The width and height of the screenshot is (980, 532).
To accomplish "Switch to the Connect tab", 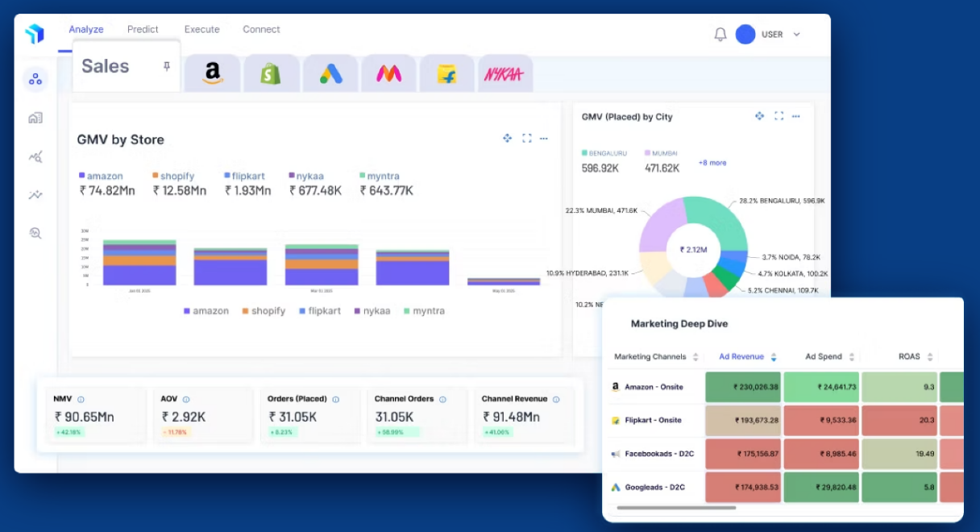I will coord(261,30).
